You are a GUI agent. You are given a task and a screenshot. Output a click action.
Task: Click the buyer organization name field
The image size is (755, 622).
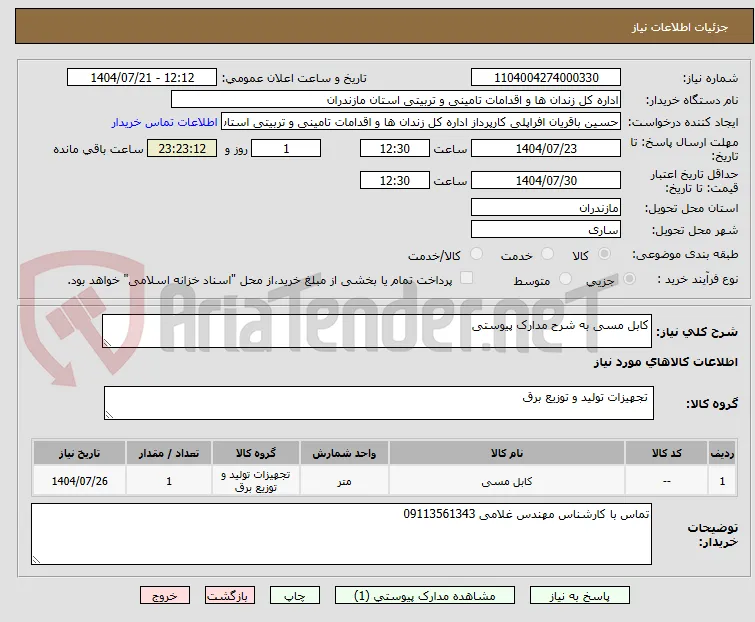point(396,100)
